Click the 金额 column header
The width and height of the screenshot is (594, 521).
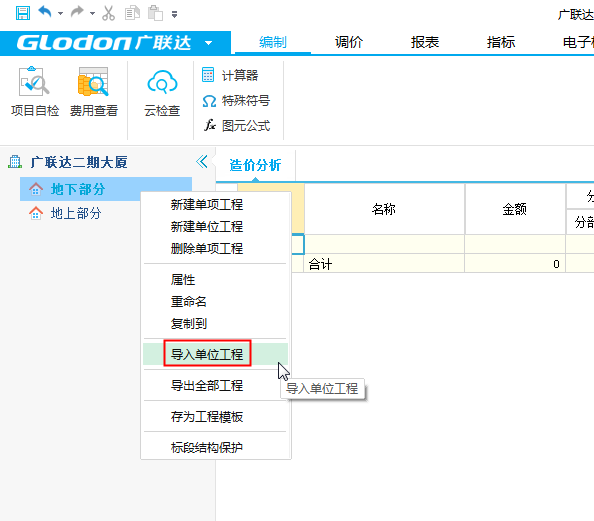tap(515, 209)
